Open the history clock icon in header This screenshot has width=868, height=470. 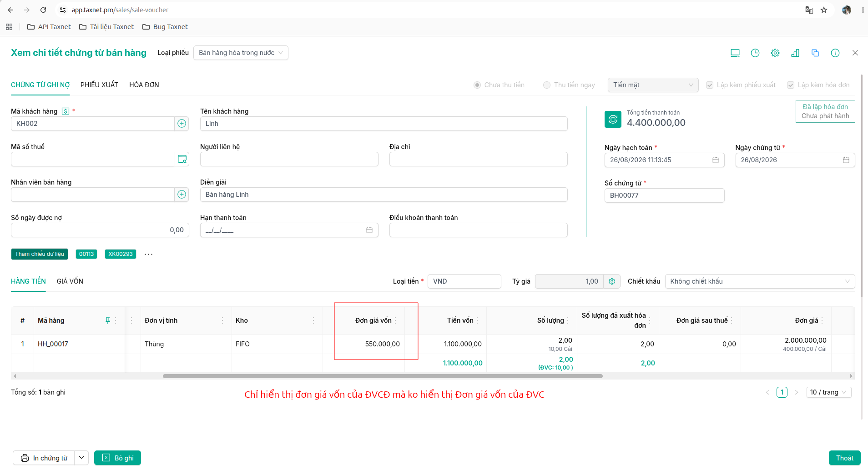(755, 53)
